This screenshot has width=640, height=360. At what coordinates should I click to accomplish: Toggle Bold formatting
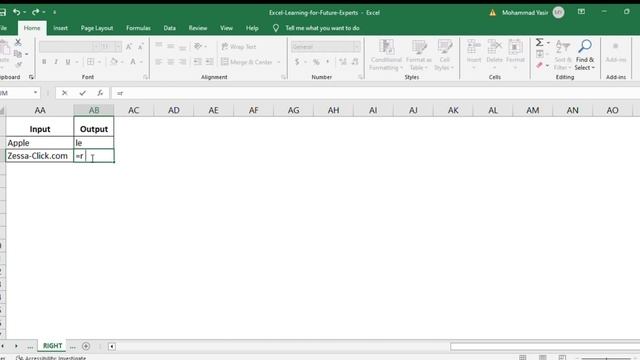coord(44,62)
